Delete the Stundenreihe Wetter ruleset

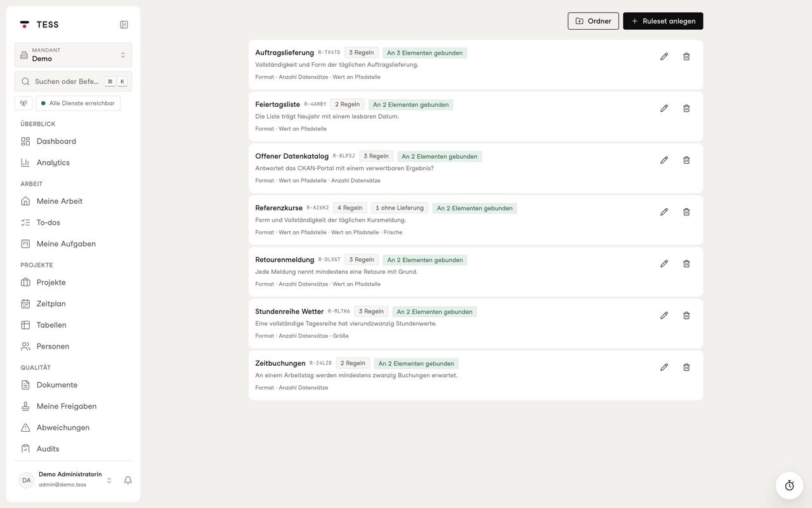(686, 316)
